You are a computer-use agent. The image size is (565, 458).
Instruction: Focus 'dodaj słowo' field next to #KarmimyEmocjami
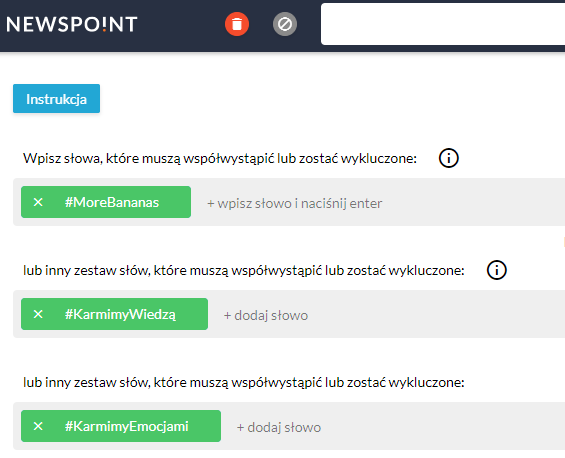279,427
